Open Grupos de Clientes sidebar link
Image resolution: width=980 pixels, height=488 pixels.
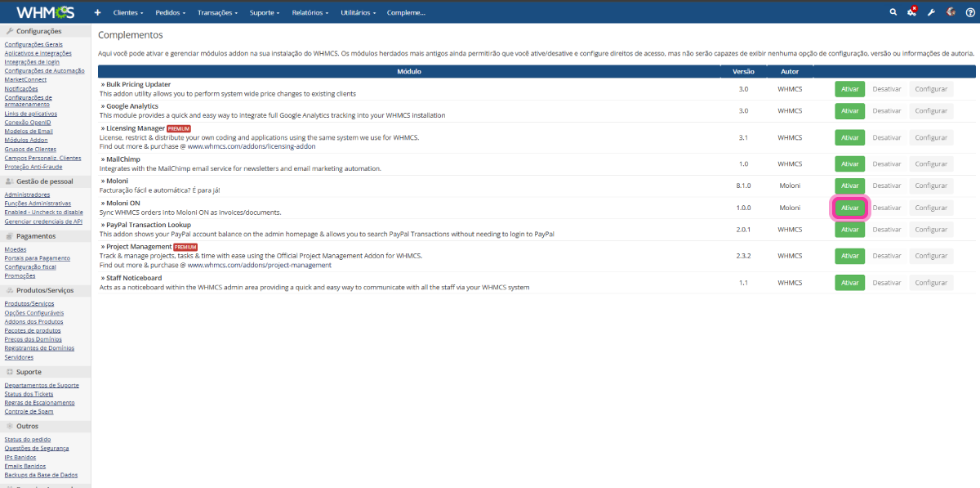pyautogui.click(x=30, y=149)
